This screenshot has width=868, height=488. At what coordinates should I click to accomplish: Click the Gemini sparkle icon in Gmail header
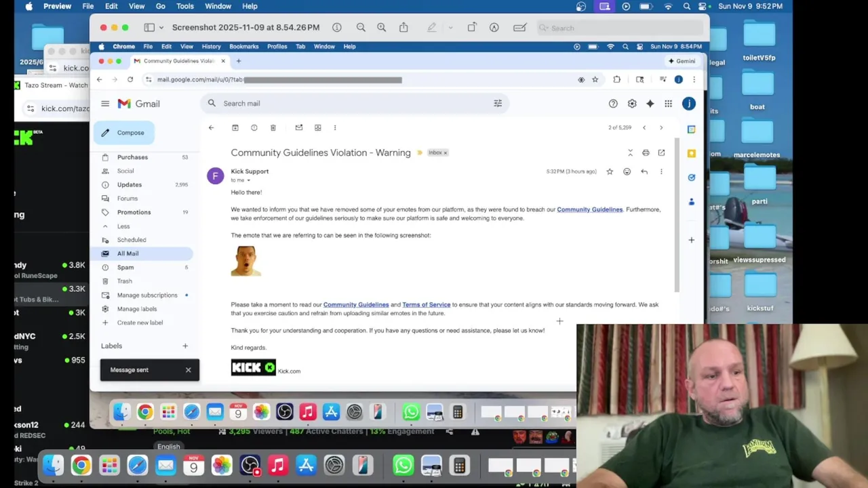pyautogui.click(x=650, y=104)
